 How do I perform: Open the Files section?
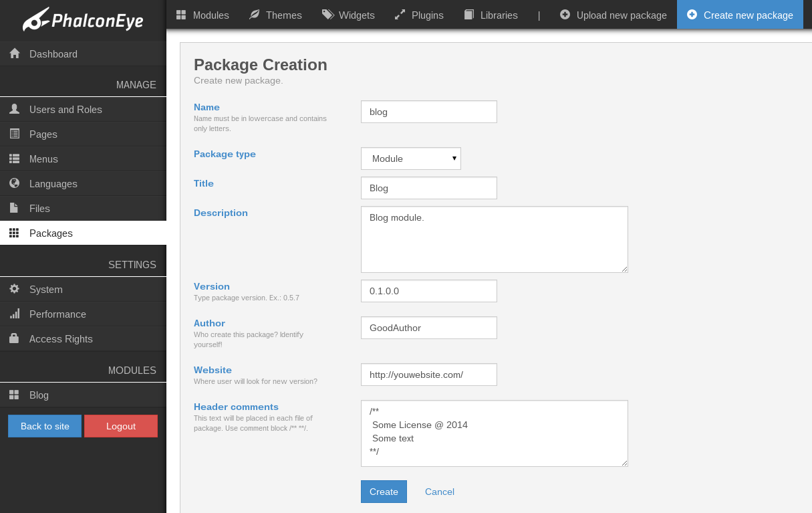83,208
